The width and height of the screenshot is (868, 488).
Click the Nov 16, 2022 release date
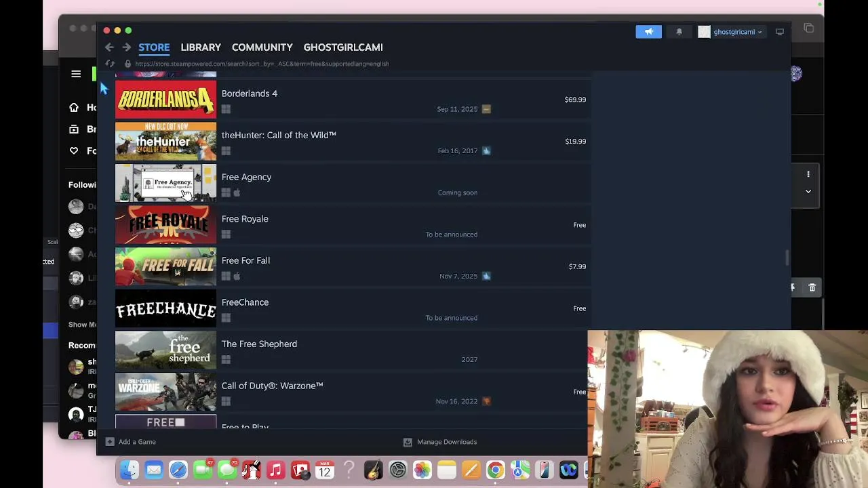tap(456, 401)
